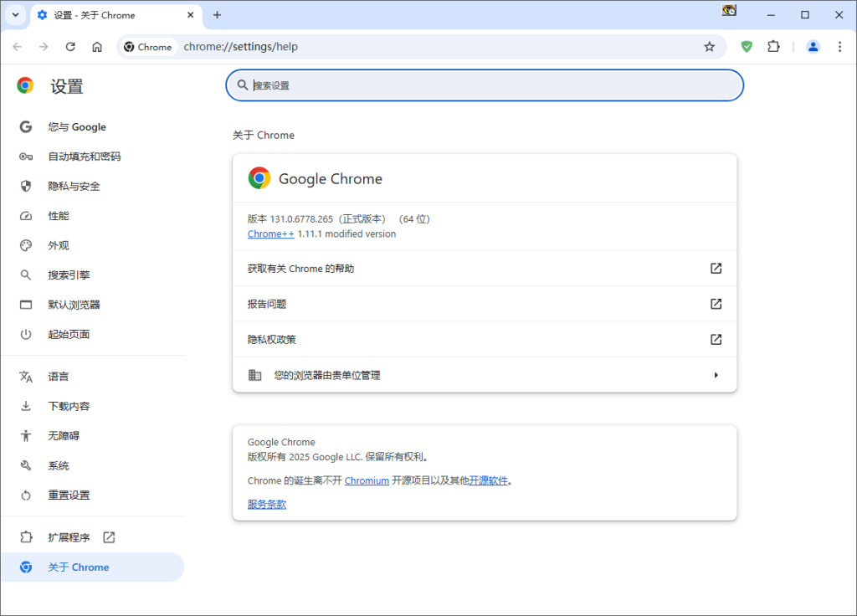Open the 服务条款 link
The width and height of the screenshot is (857, 616).
(267, 505)
